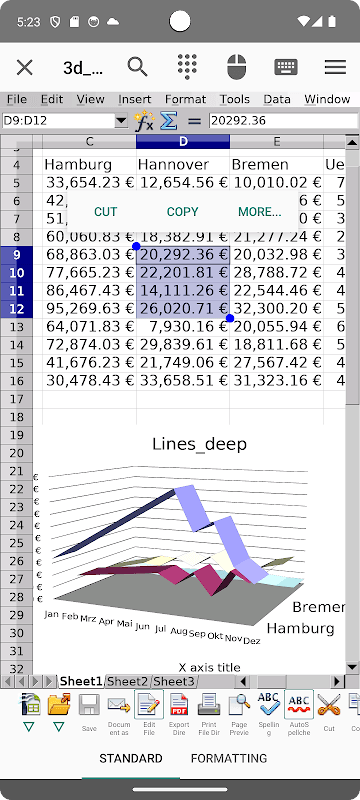Tap MORE... in the popup
This screenshot has height=800, width=360.
260,212
